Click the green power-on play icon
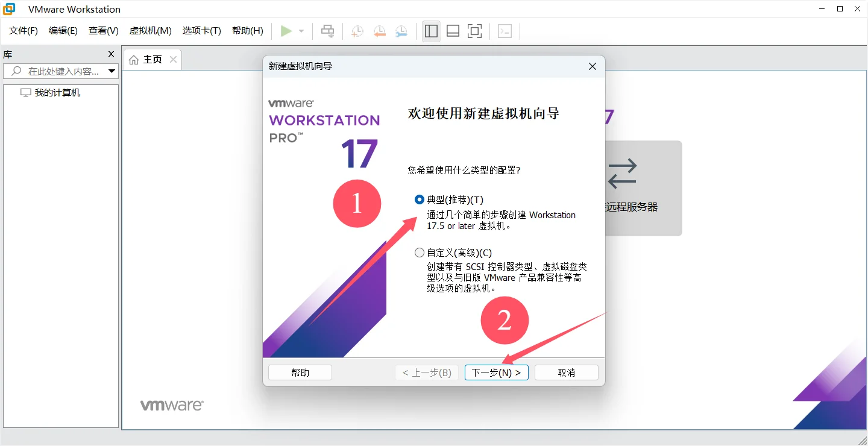This screenshot has height=446, width=868. [x=286, y=31]
